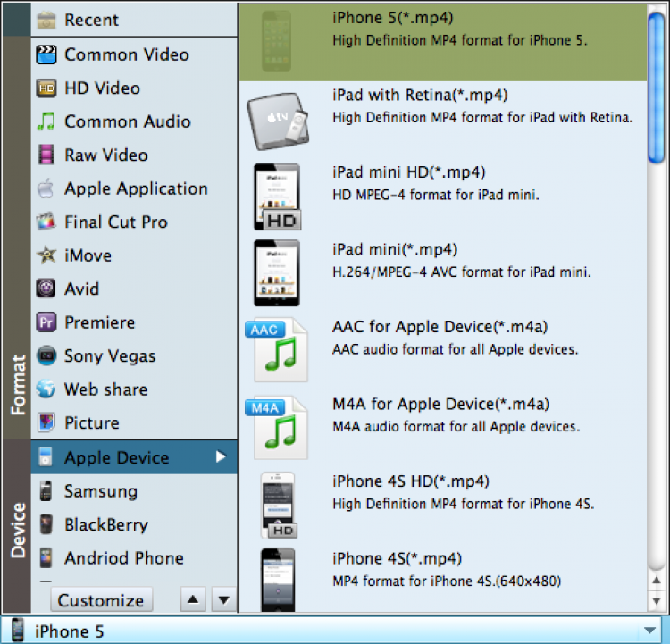This screenshot has width=670, height=644.
Task: Click the iPhone 4S HD preset thumbnail
Action: (279, 506)
